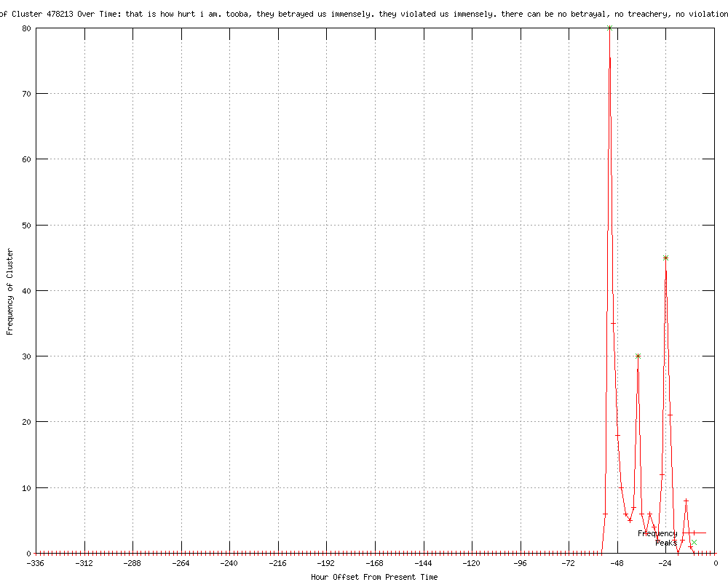
Task: Click the highest peak marker at frequency 80
Action: coord(609,28)
